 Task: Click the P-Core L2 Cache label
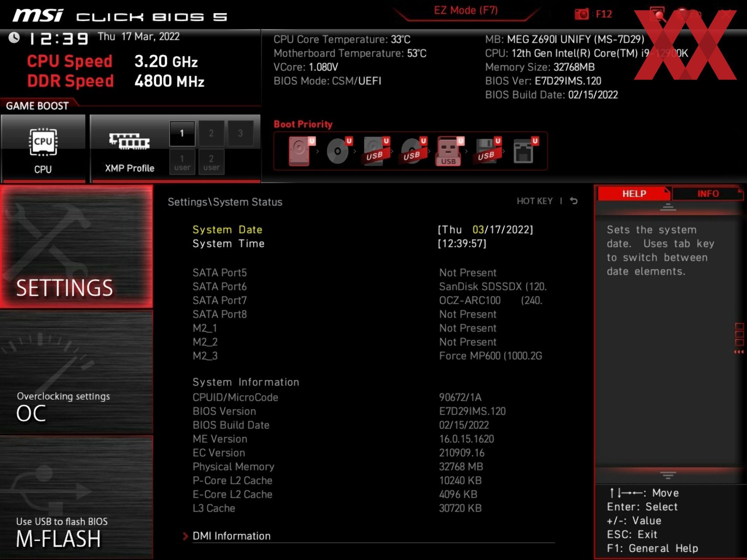click(232, 481)
